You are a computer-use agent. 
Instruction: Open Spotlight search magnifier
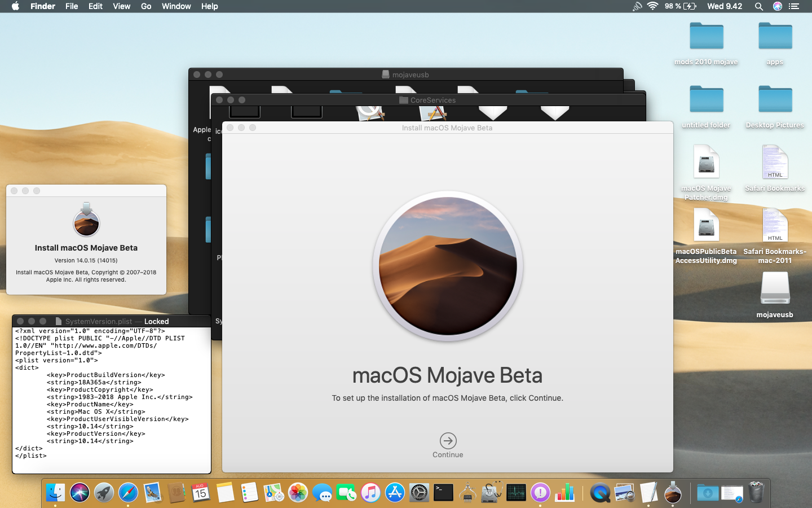[759, 6]
